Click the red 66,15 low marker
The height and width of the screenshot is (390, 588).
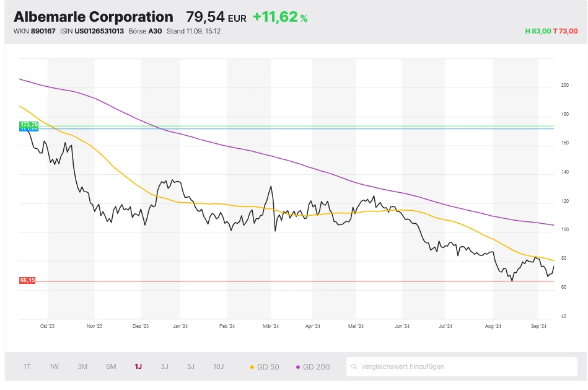[x=27, y=280]
